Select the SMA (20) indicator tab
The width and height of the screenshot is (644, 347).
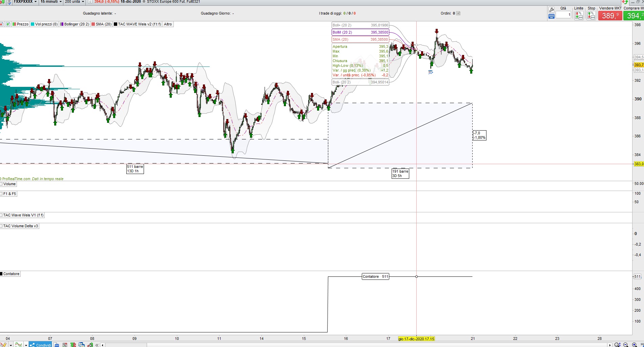point(101,24)
